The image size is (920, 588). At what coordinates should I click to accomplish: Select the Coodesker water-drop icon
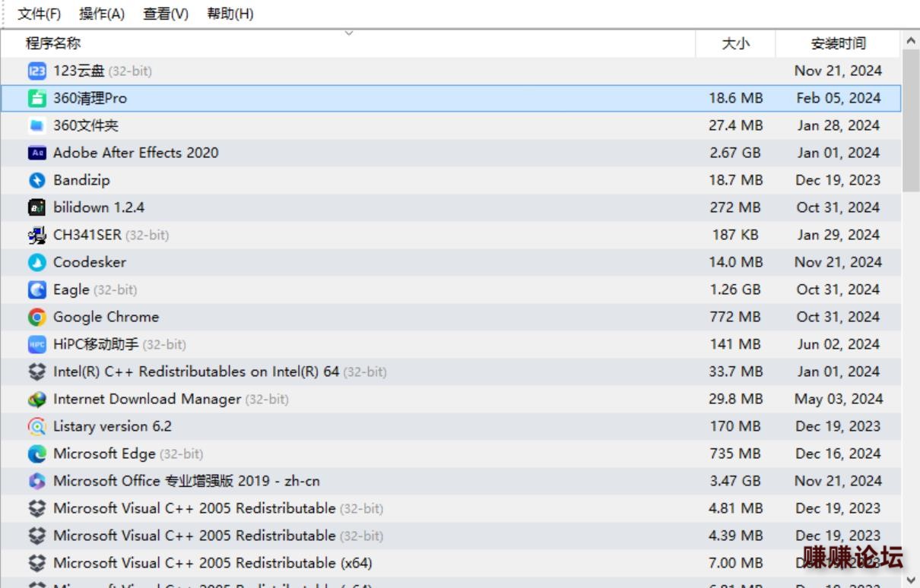tap(36, 262)
